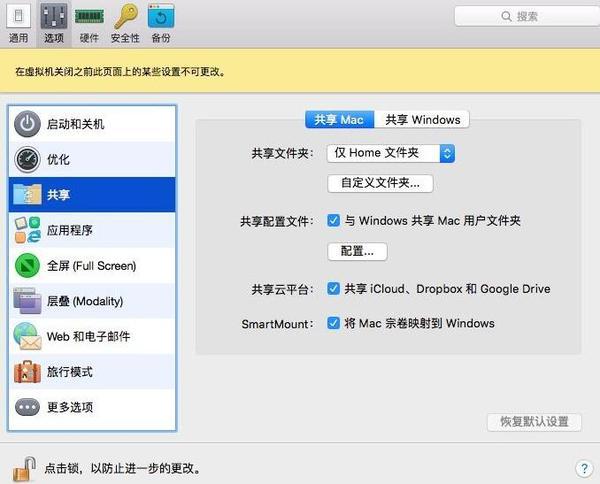600x484 pixels.
Task: Select 旅行模式 sidebar text
Action: (70, 372)
